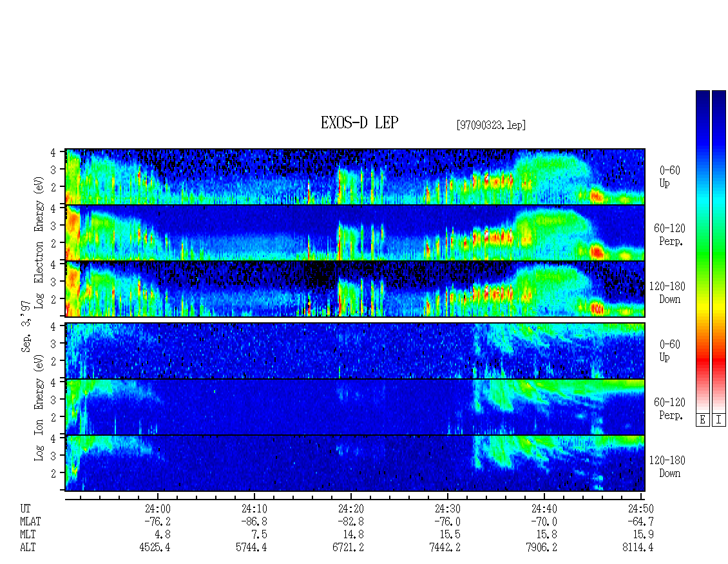The width and height of the screenshot is (728, 564).
Task: Click the ion panel 120-180 Down label
Action: coord(667,467)
